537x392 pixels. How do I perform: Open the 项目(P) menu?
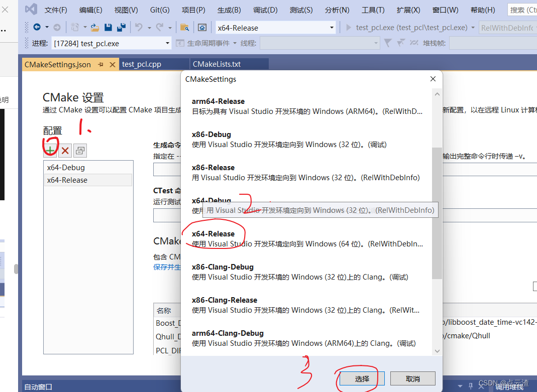(193, 10)
